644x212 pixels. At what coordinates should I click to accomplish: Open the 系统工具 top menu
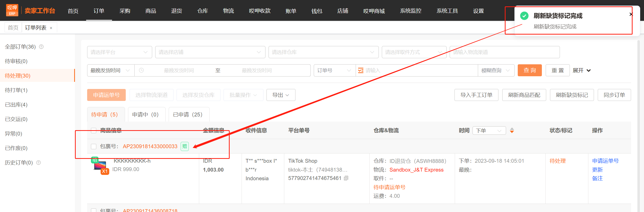pyautogui.click(x=447, y=11)
